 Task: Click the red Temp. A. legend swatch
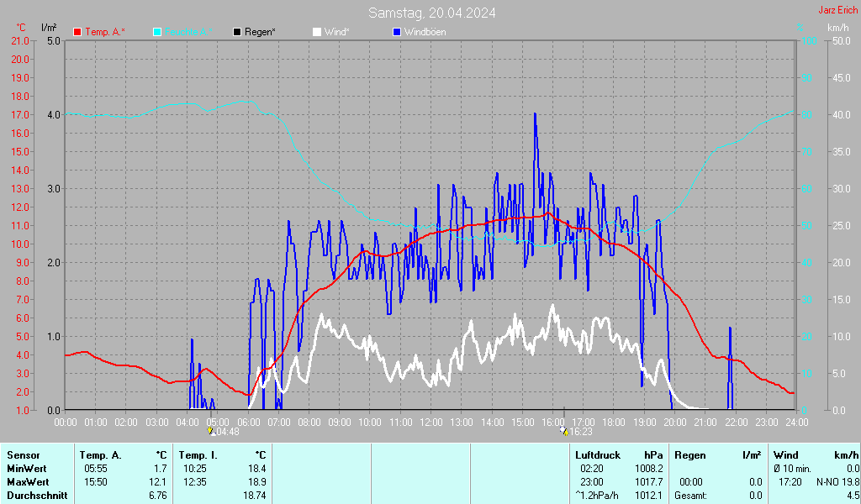(x=77, y=32)
